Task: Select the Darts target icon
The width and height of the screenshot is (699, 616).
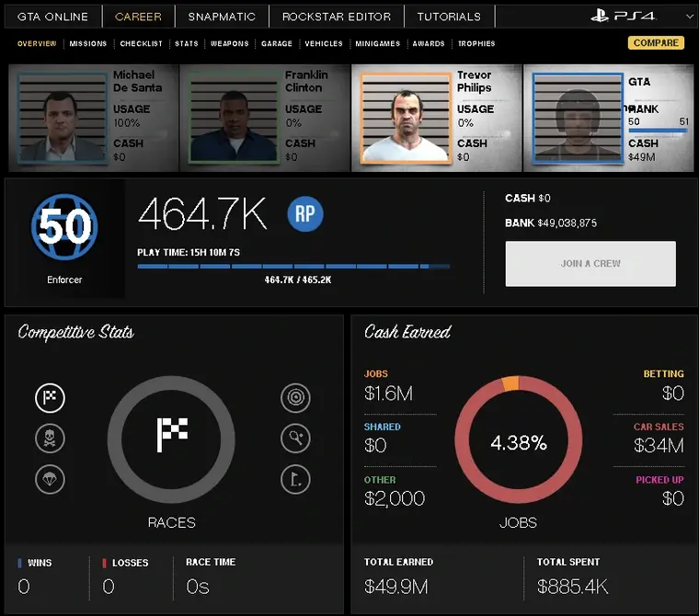Action: point(295,397)
